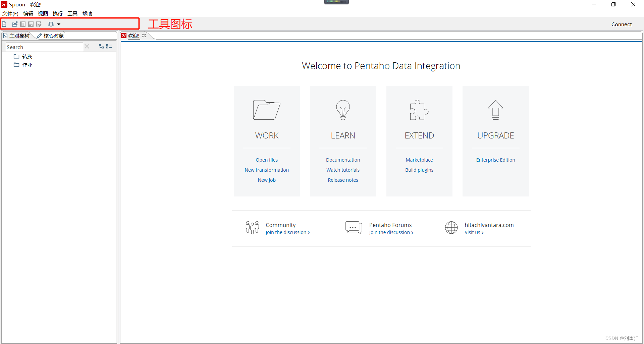Click the expand tree icon beside search
Screen dimensions: 644x344
(101, 46)
